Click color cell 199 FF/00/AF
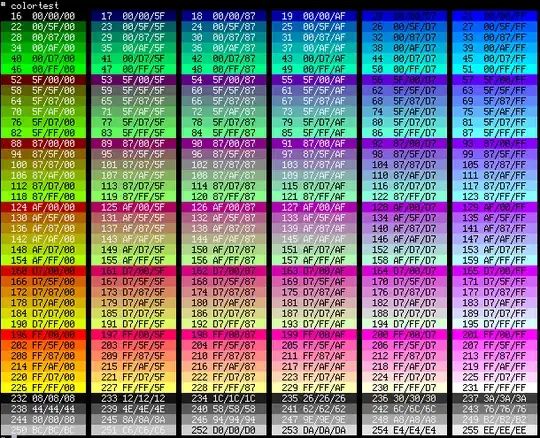This screenshot has width=540, height=438. [314, 335]
